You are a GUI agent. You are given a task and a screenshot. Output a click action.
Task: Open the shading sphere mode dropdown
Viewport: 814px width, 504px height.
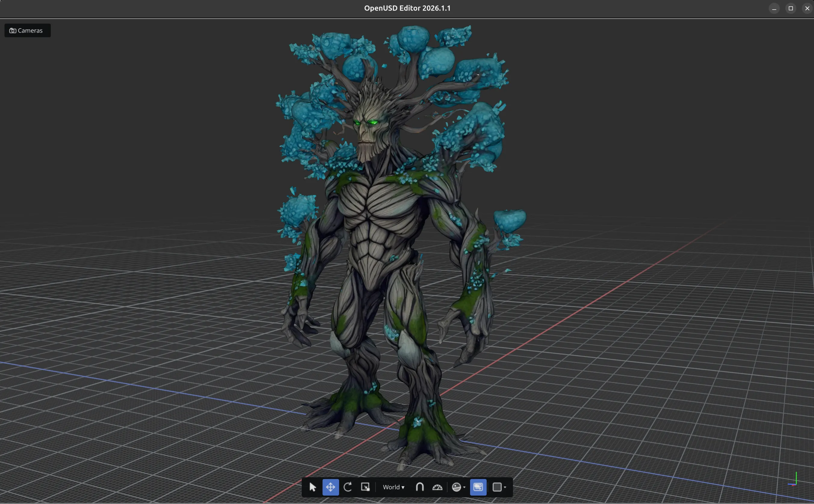458,487
